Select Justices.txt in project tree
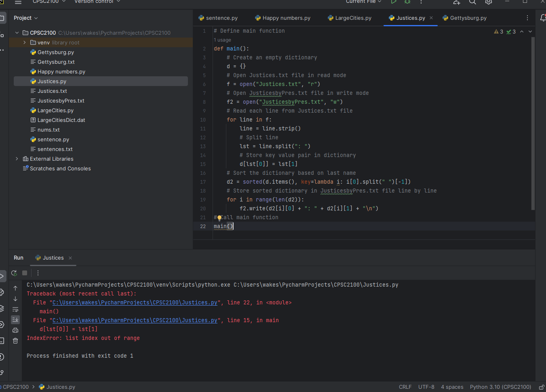 (52, 91)
